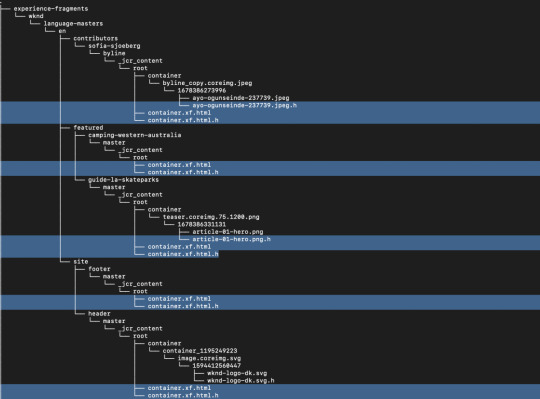Screen dimensions: 540x399
Task: Select the 'contributors' directory line
Action: [95, 39]
